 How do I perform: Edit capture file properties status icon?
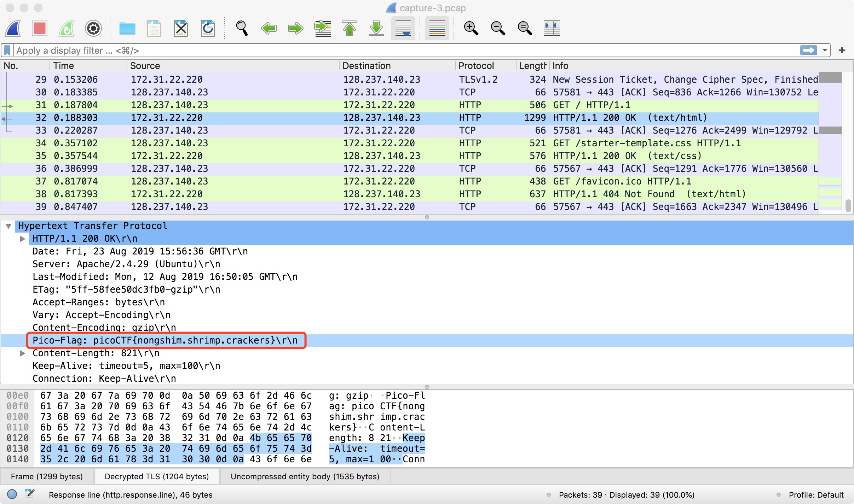coord(30,494)
